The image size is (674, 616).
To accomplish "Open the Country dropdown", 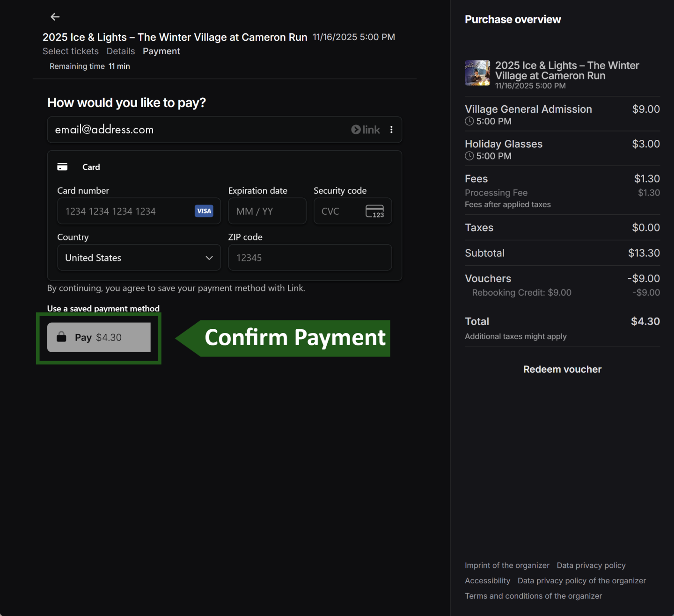I will click(139, 258).
